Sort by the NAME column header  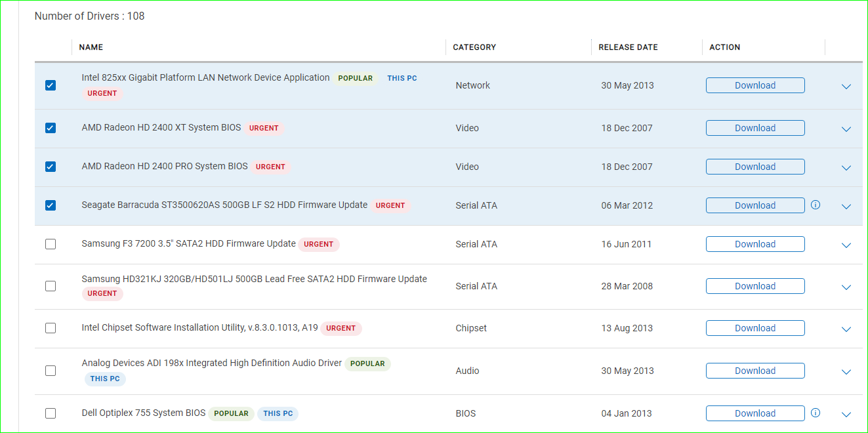[91, 47]
